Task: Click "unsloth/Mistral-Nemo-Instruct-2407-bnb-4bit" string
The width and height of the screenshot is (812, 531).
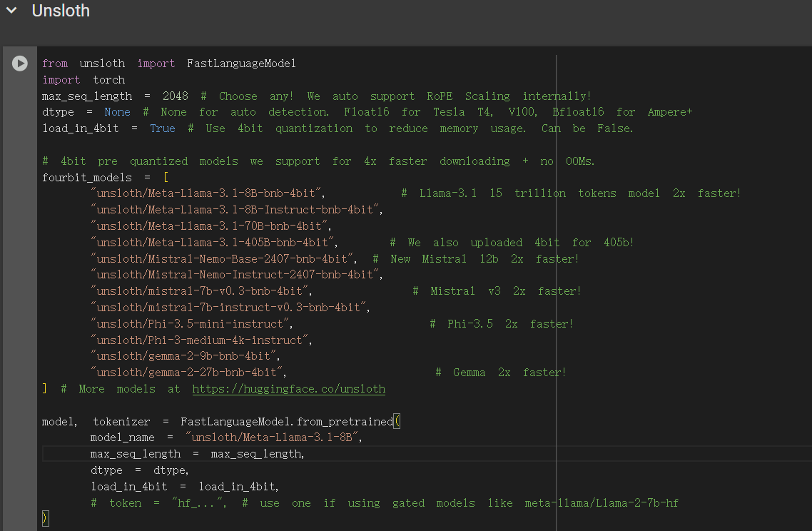Action: [x=235, y=275]
